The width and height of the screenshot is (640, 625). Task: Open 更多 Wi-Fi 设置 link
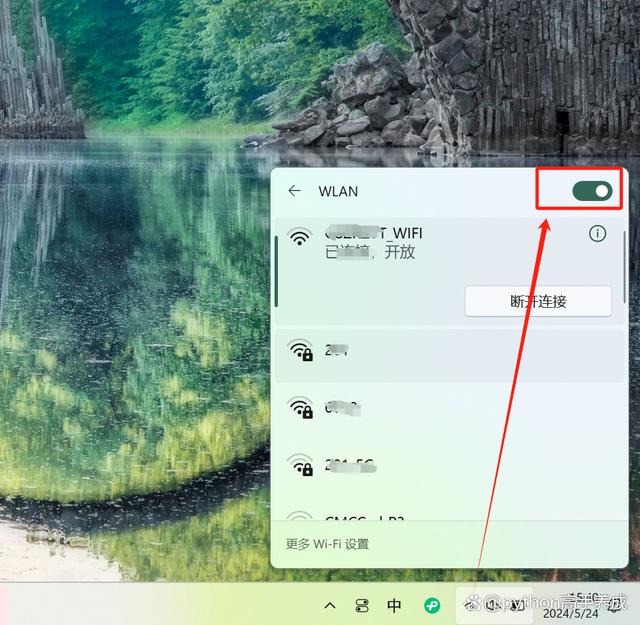(327, 544)
